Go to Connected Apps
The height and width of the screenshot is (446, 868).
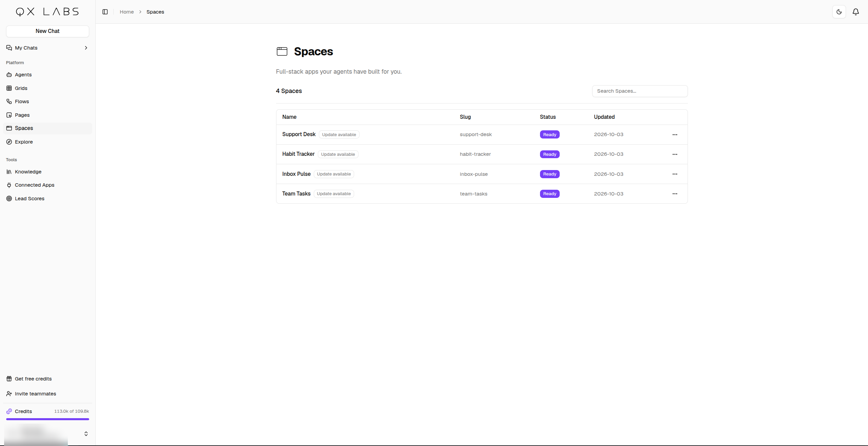coord(47,185)
